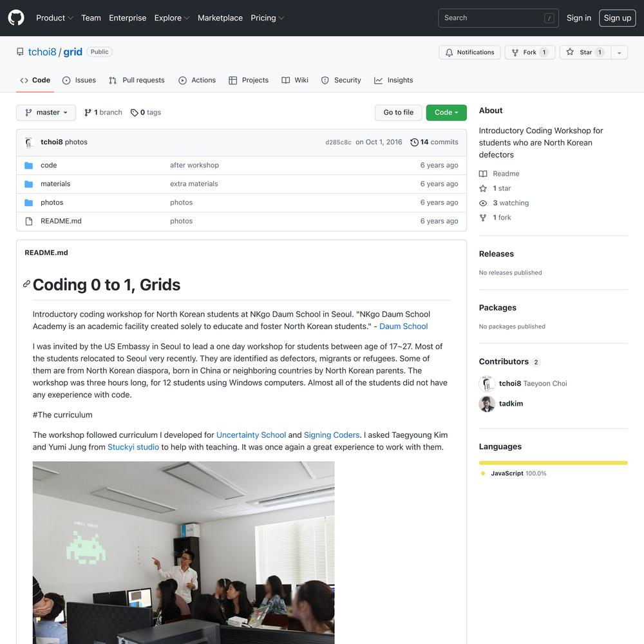
Task: Click the star icon beside 1 star
Action: coord(483,189)
